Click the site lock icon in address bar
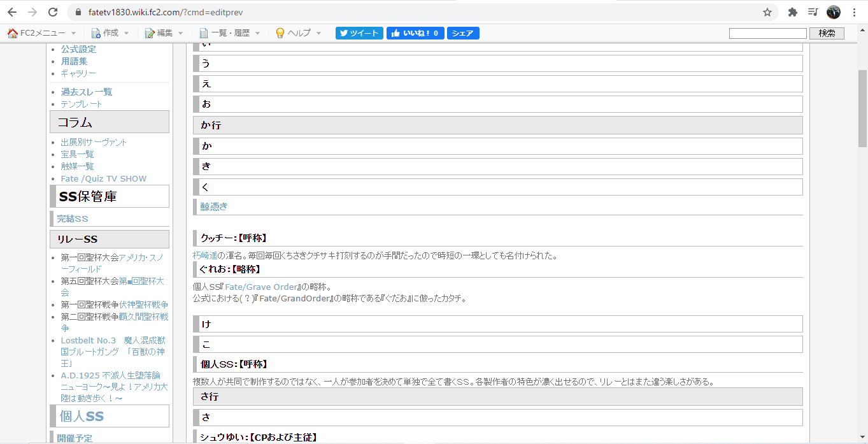Screen dimensions: 868x444 [x=79, y=12]
